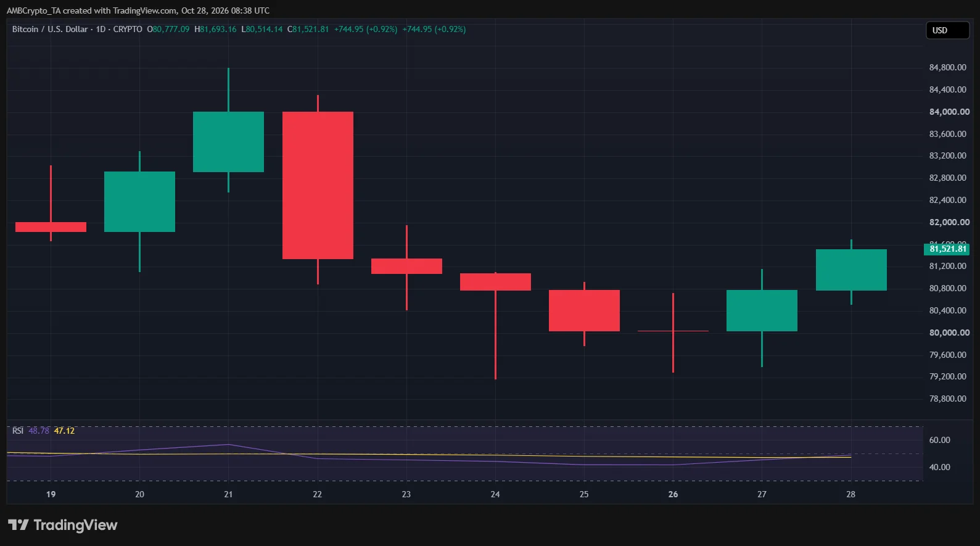The height and width of the screenshot is (546, 980).
Task: Click the 78,800.00 price axis label
Action: [947, 399]
